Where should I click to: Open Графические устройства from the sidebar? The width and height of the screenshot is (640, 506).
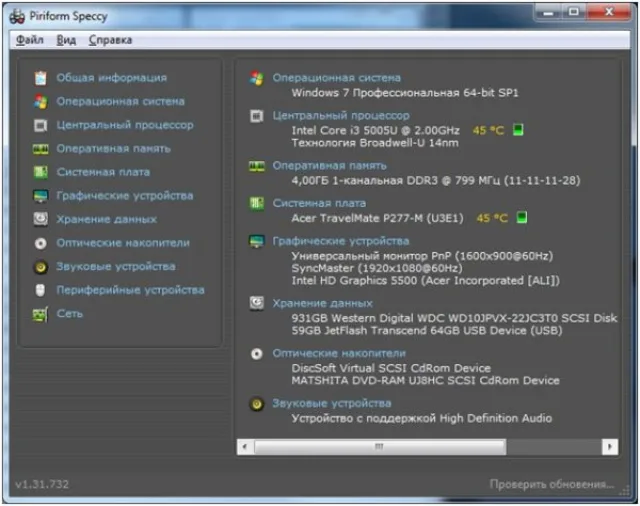click(x=125, y=196)
